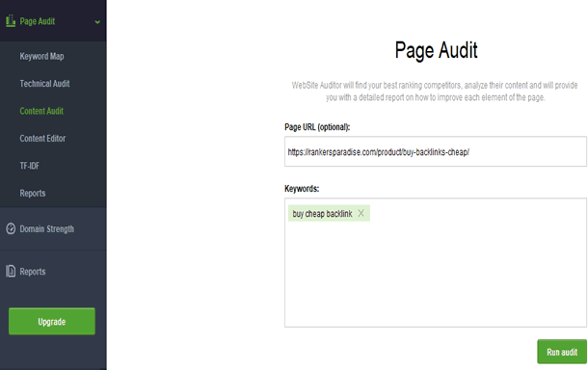Screen dimensions: 588x370
Task: Click the Run audit button
Action: pyautogui.click(x=562, y=352)
